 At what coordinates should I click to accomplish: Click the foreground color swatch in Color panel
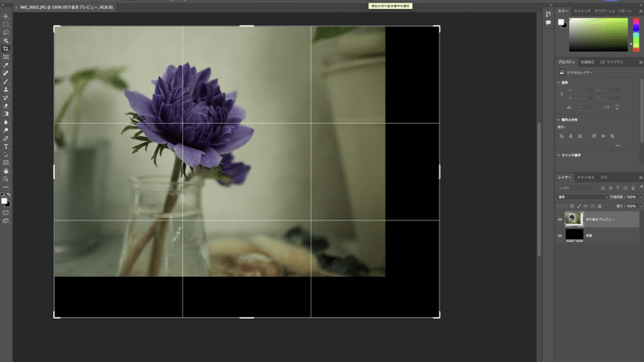(x=560, y=23)
